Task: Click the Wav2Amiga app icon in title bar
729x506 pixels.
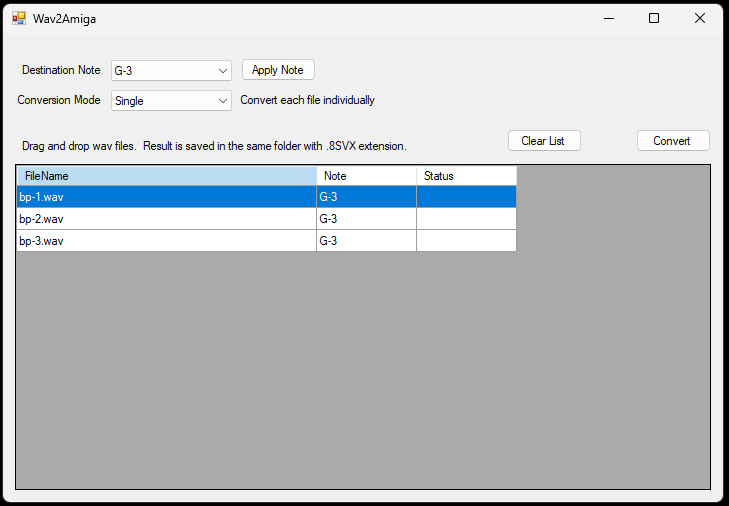Action: click(19, 18)
